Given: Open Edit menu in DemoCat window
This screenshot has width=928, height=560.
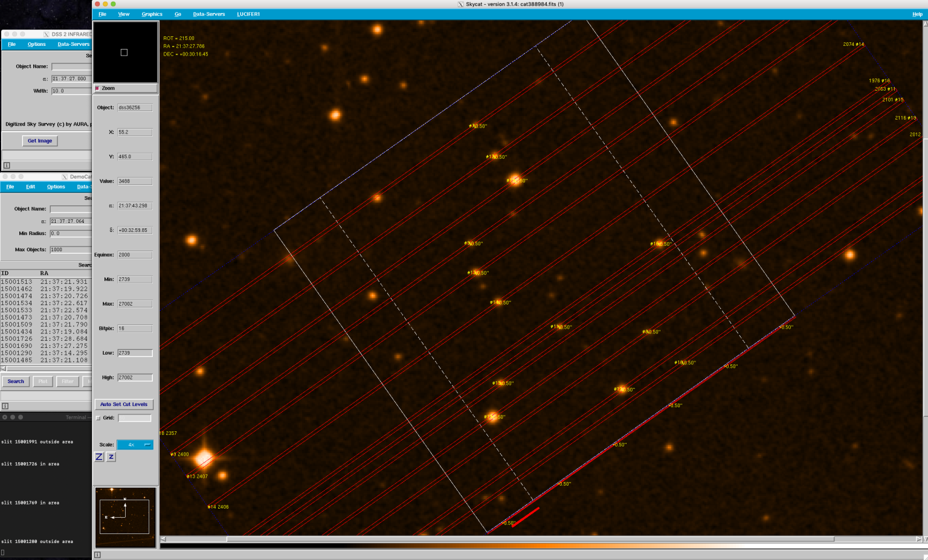Looking at the screenshot, I should pos(30,187).
